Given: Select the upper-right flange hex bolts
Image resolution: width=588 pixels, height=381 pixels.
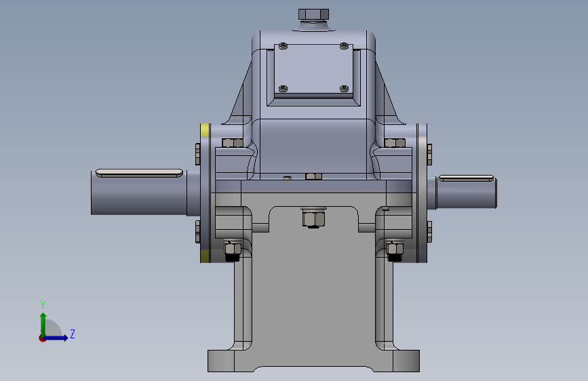Looking at the screenshot, I should pyautogui.click(x=395, y=143).
